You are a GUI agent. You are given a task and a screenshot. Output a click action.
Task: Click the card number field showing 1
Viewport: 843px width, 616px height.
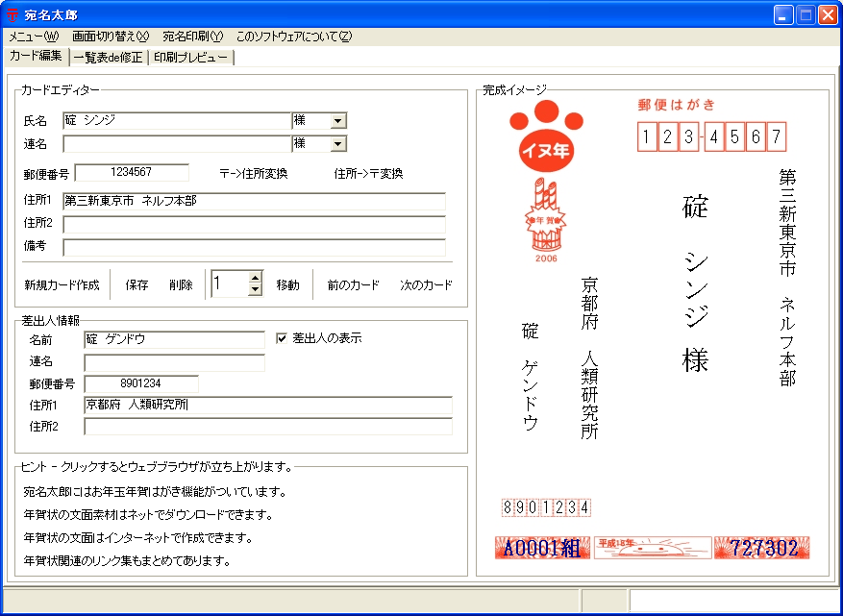(x=230, y=283)
